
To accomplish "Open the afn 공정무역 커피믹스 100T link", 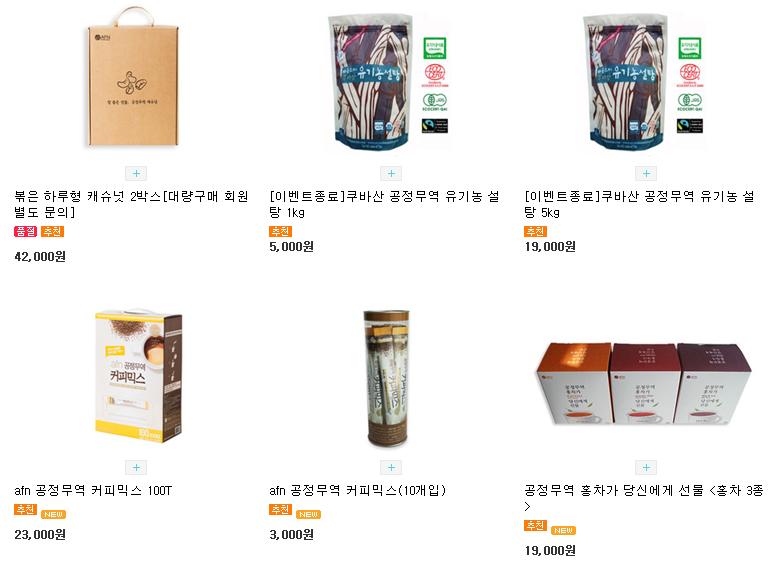I will (x=93, y=490).
